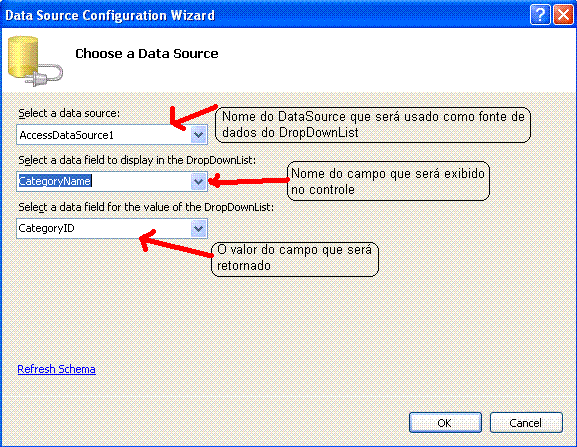Click the 'Choose a Data Source' heading
577x447 pixels.
pos(147,54)
